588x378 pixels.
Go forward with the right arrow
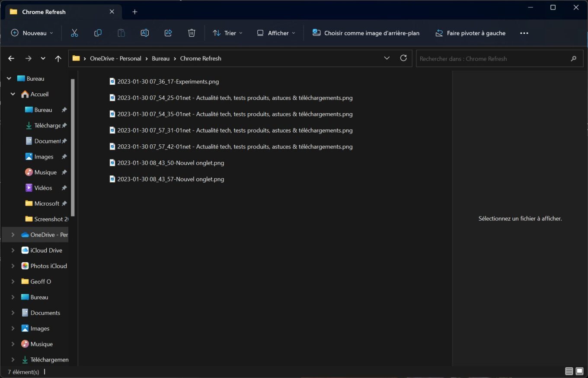(28, 58)
